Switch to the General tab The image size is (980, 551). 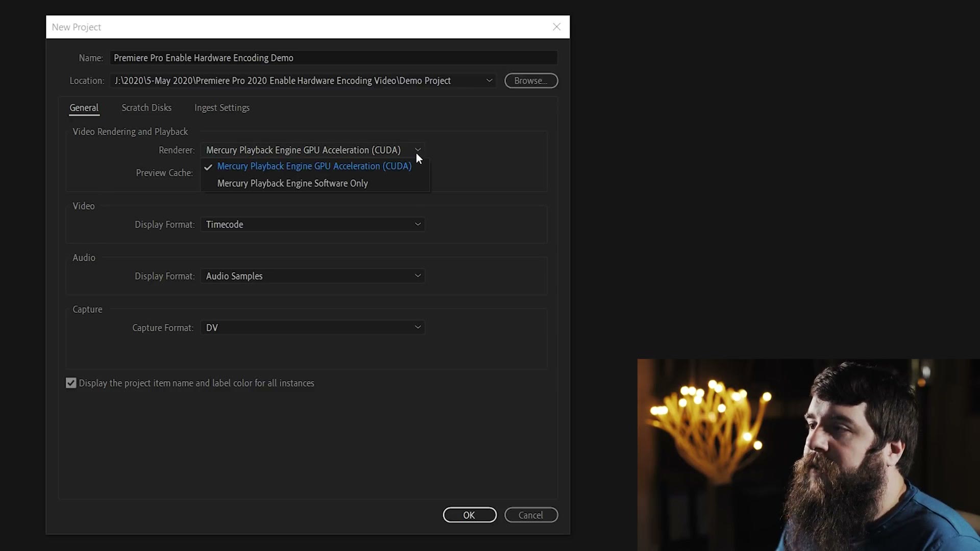coord(84,108)
